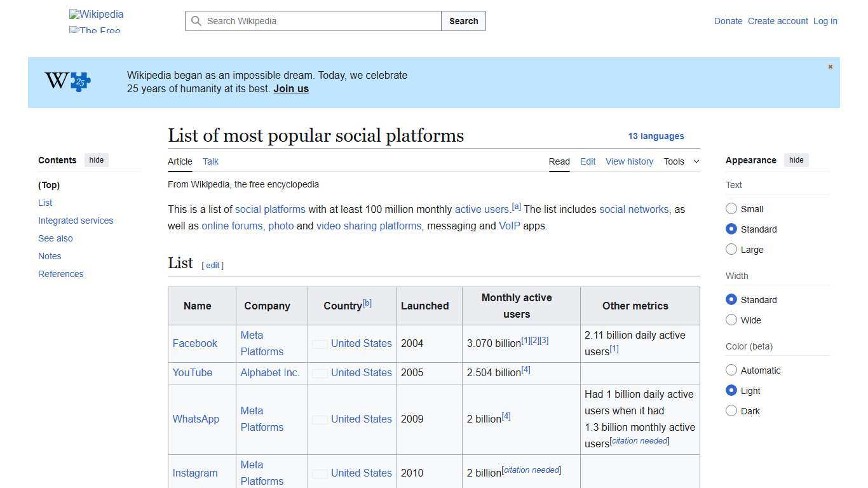Switch to the Talk tab
The height and width of the screenshot is (488, 868).
(210, 161)
